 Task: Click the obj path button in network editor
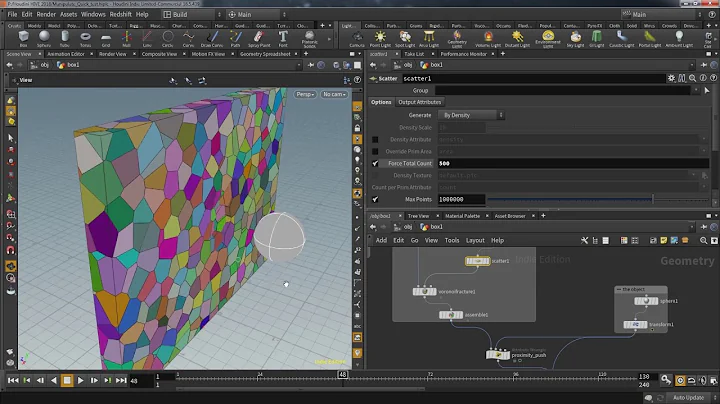pos(404,227)
